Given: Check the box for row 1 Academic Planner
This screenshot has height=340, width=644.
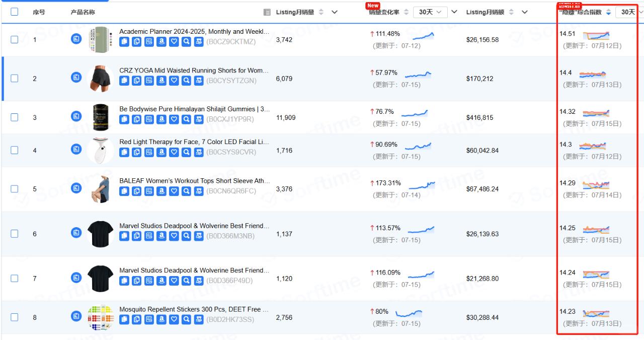Looking at the screenshot, I should click(x=14, y=39).
